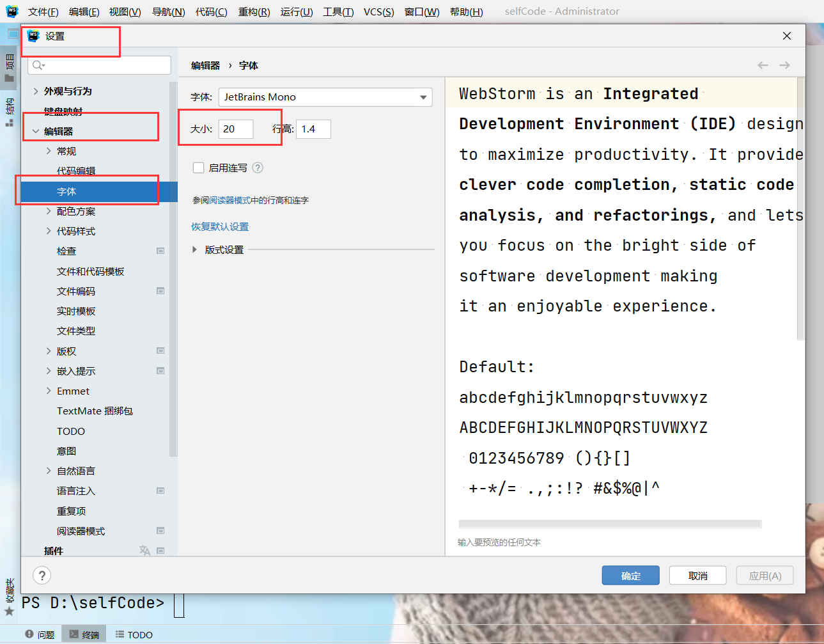Click the WebStorm logo in the settings title
824x644 pixels.
tap(33, 36)
